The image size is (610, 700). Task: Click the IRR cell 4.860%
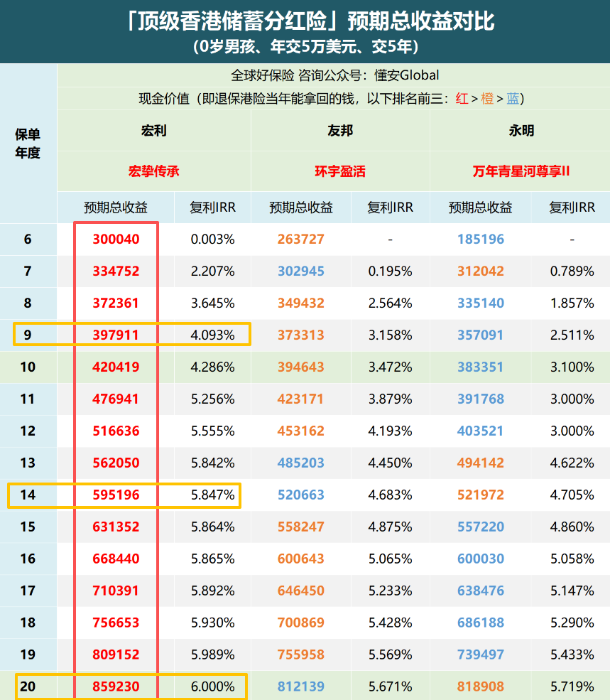point(572,527)
